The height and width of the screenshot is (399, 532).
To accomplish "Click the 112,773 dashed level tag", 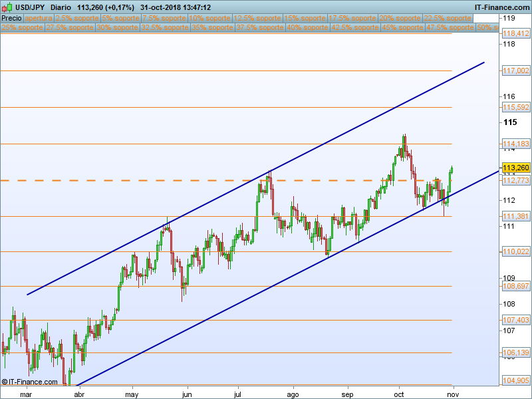I will pos(515,180).
